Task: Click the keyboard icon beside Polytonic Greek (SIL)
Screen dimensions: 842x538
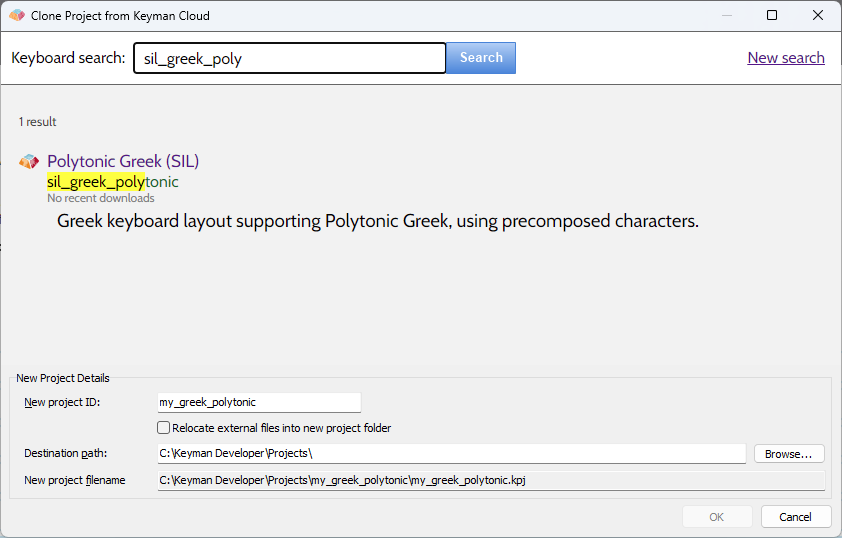Action: (29, 161)
